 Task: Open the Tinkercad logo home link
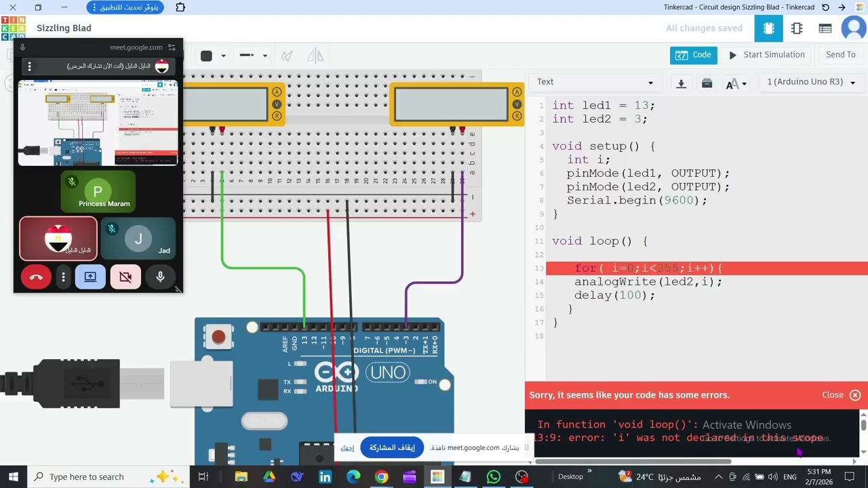(x=14, y=28)
